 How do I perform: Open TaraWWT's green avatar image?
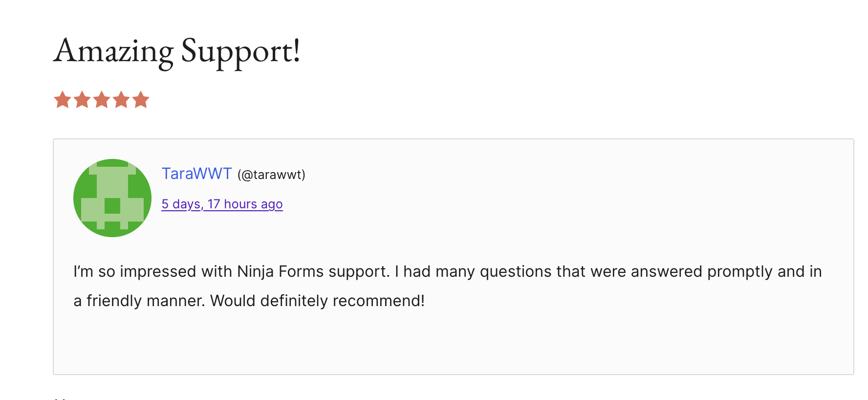112,198
